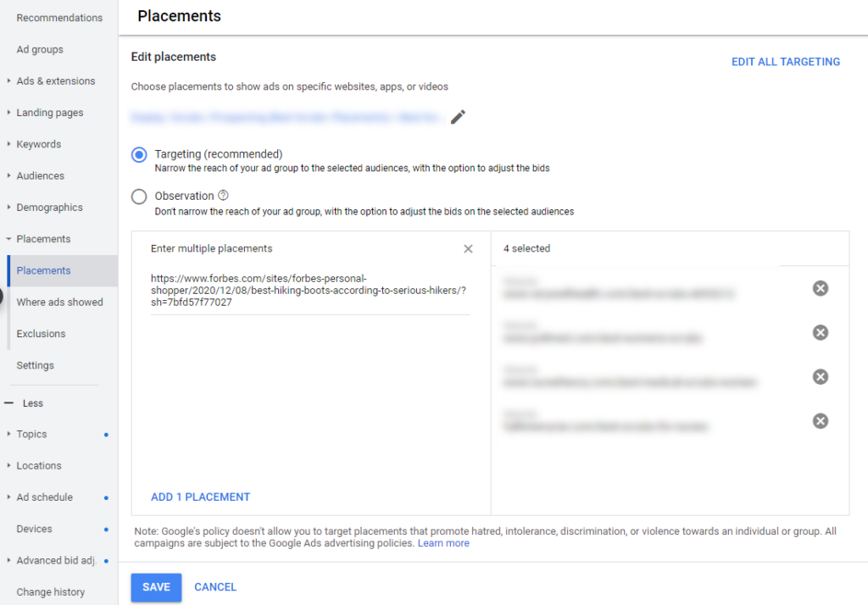Click the Learn more policy link

[x=443, y=543]
